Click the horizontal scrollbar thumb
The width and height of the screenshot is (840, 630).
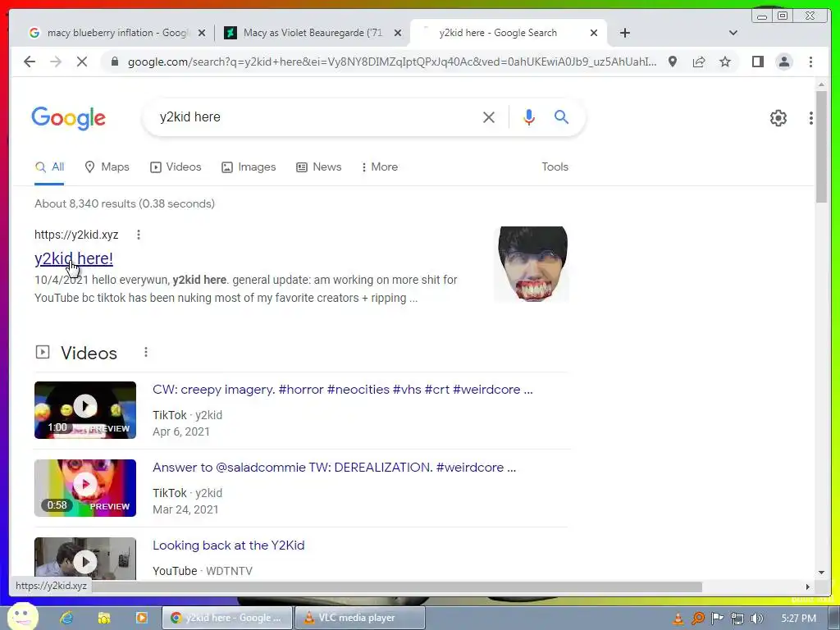coord(396,587)
